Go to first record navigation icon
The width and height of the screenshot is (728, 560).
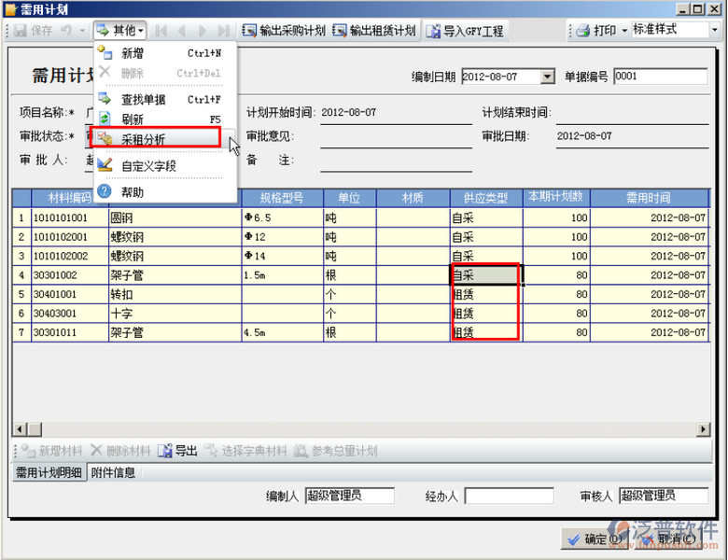click(161, 31)
